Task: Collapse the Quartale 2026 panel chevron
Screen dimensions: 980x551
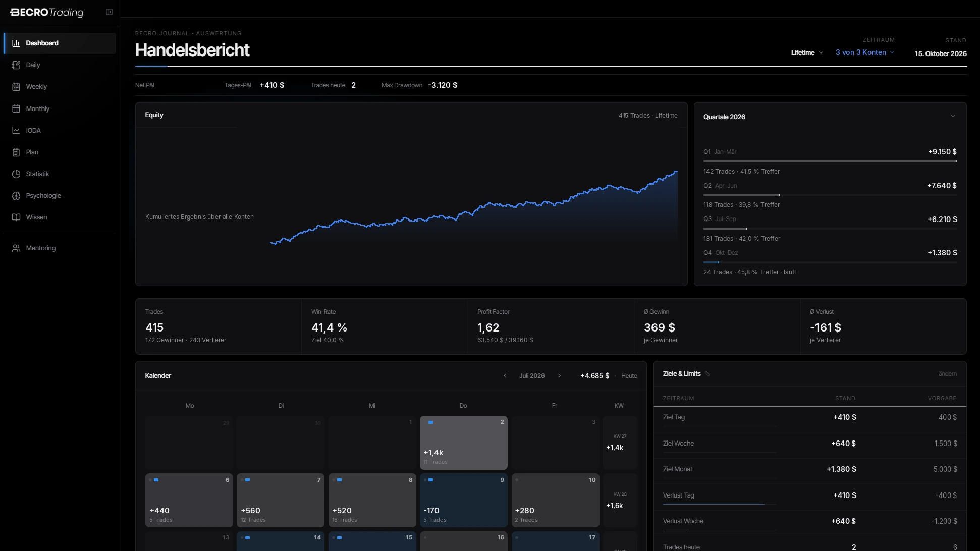Action: (x=953, y=116)
